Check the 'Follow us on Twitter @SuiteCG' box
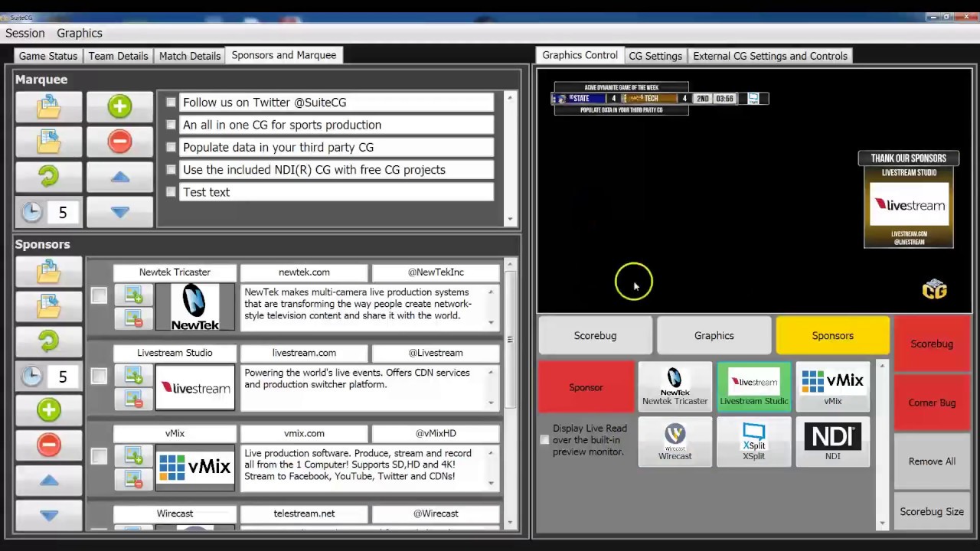The width and height of the screenshot is (980, 551). click(x=171, y=102)
